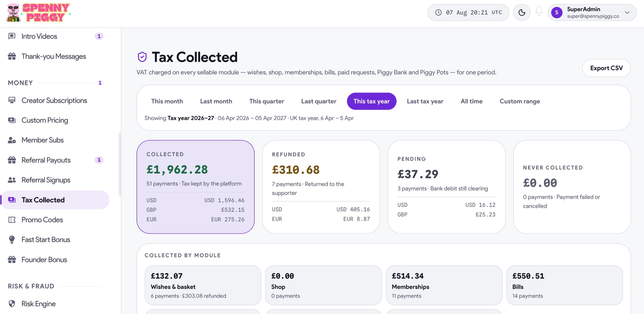Image resolution: width=644 pixels, height=314 pixels.
Task: Select the Refunded summary card
Action: pyautogui.click(x=321, y=187)
